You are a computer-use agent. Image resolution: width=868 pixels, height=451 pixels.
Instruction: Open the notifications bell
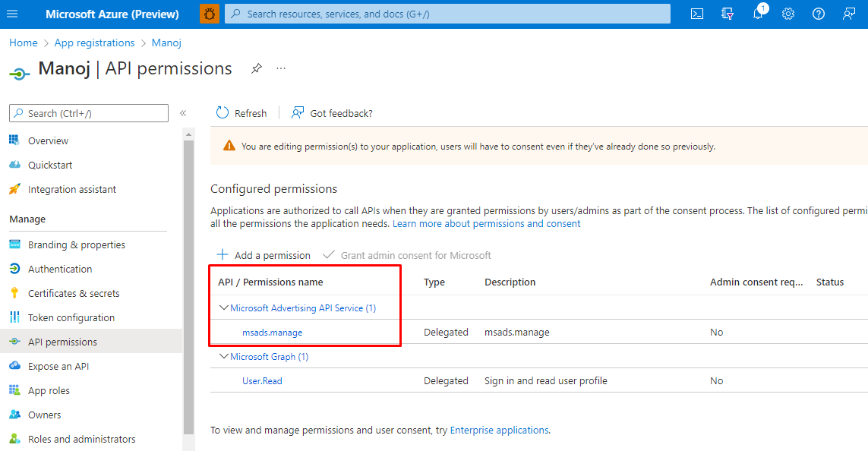click(758, 13)
